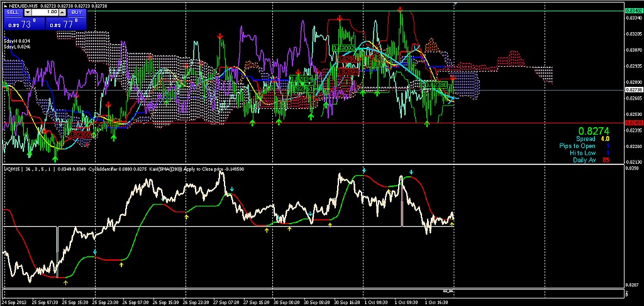Image resolution: width=644 pixels, height=306 pixels.
Task: Click the 0.82935 price axis label
Action: 633,66
